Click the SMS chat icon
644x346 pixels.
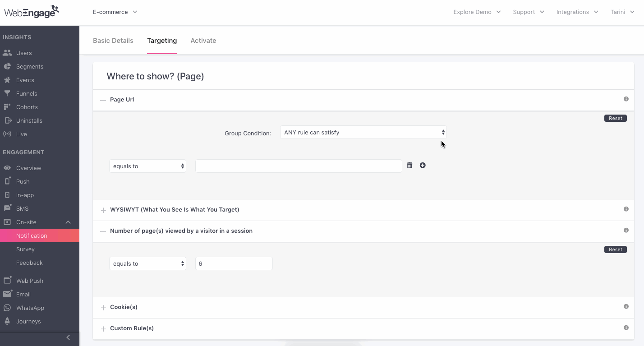point(7,208)
